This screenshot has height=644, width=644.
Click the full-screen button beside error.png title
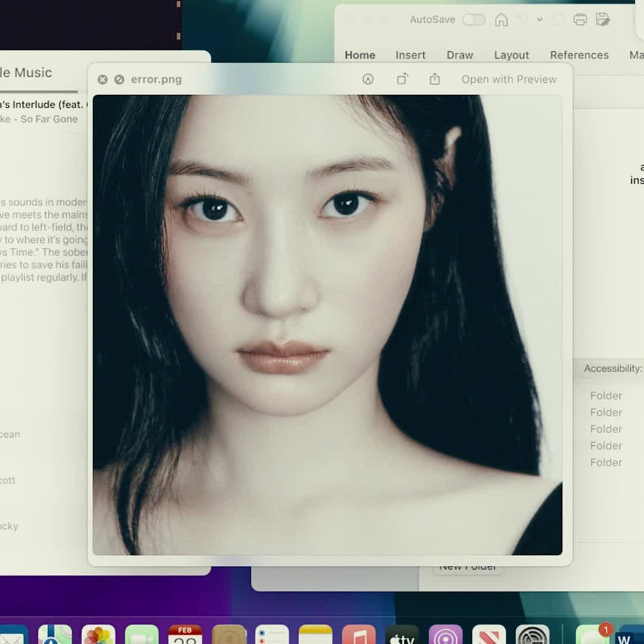(119, 79)
